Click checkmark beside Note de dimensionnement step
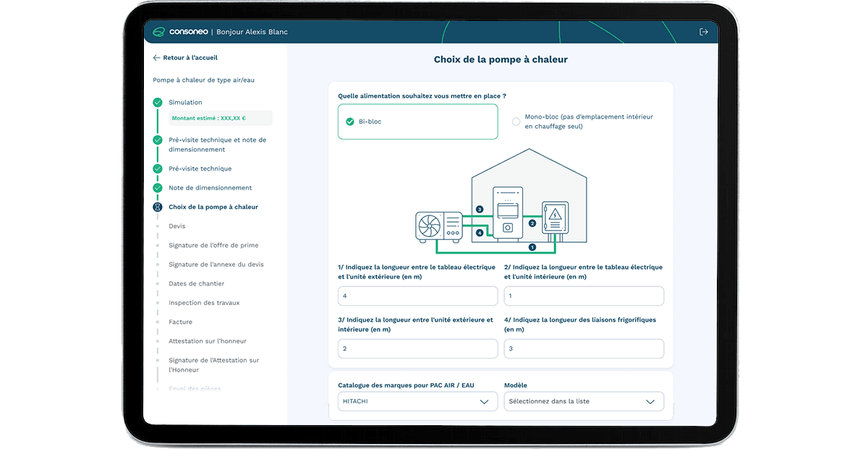This screenshot has height=449, width=868. pyautogui.click(x=158, y=188)
